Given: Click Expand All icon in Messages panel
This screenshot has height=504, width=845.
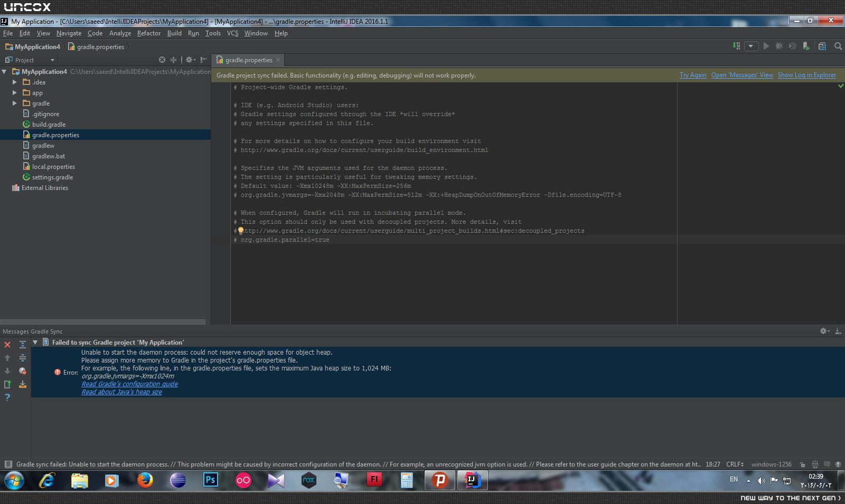Looking at the screenshot, I should [x=23, y=345].
